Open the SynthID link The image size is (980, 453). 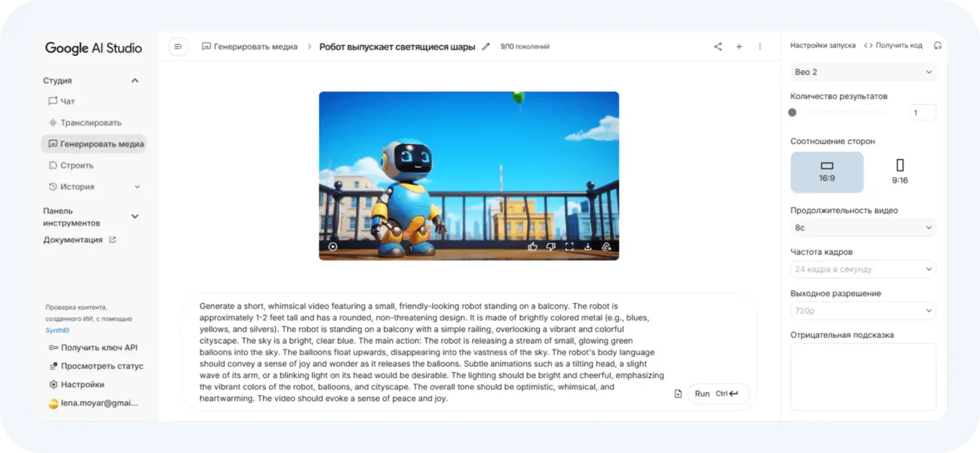[57, 330]
